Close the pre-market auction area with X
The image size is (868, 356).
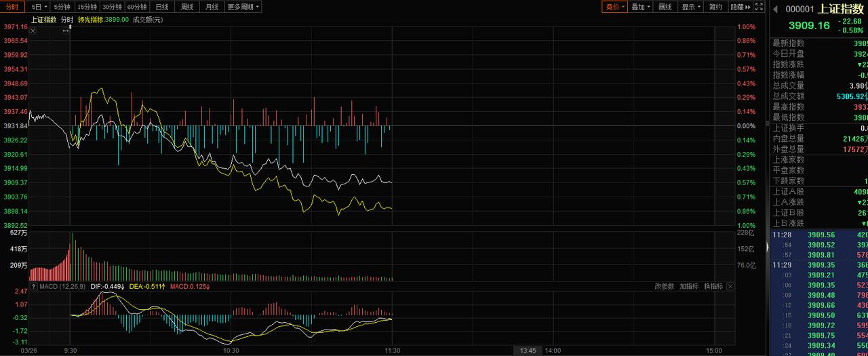[33, 31]
